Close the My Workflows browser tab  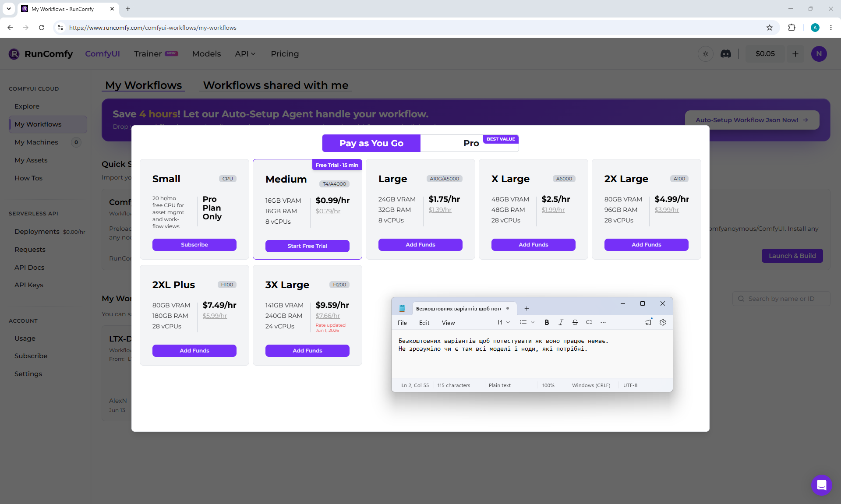click(112, 9)
